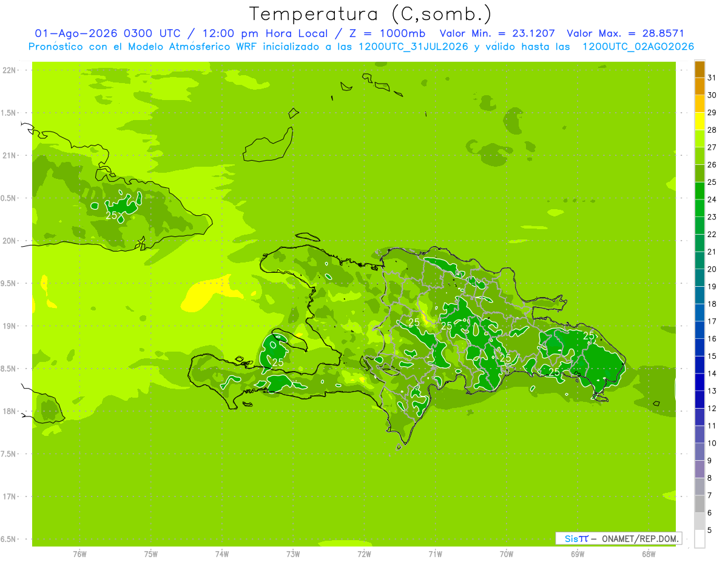Click the Valor Min. = 23.1207 text

point(497,34)
